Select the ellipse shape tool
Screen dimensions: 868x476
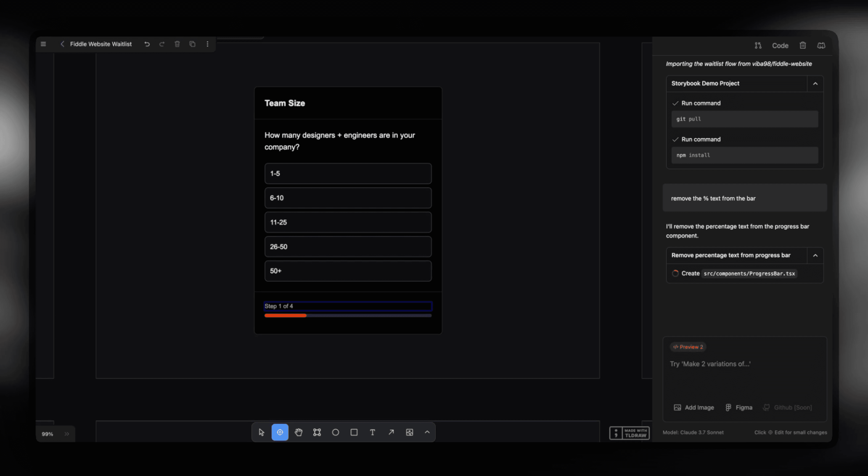336,432
